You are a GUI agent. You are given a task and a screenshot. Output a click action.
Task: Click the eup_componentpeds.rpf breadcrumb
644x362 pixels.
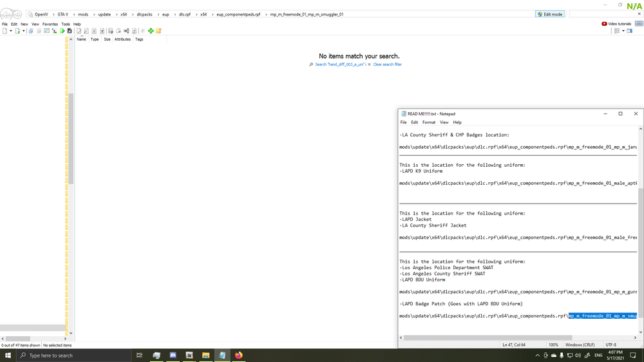[x=239, y=14]
